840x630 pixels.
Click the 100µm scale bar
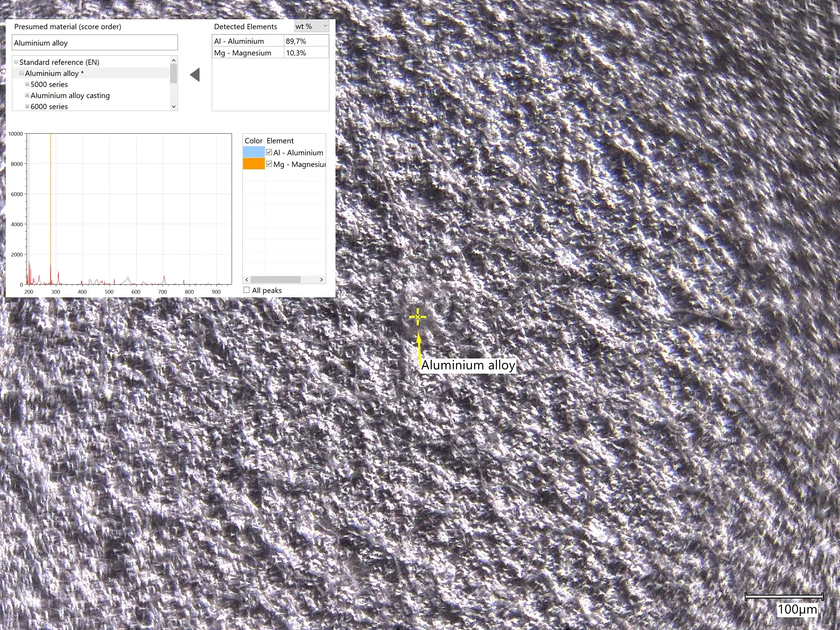click(784, 596)
